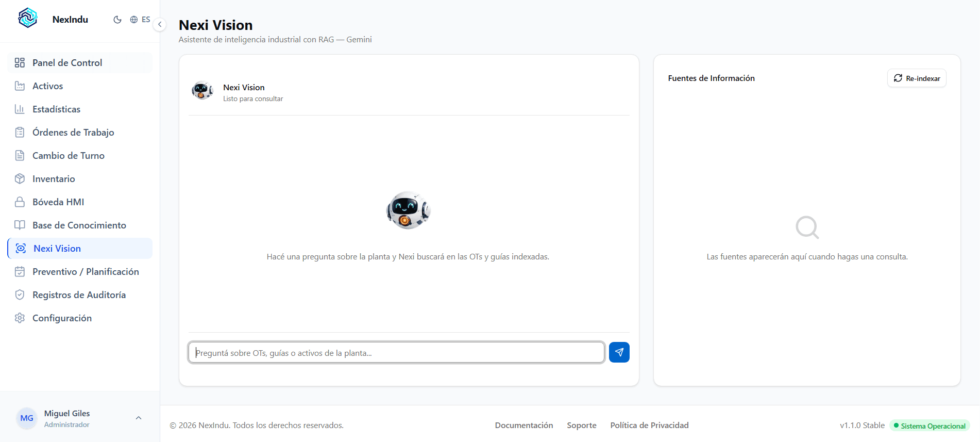980x442 pixels.
Task: Click the large Nexi robot image
Action: (408, 210)
